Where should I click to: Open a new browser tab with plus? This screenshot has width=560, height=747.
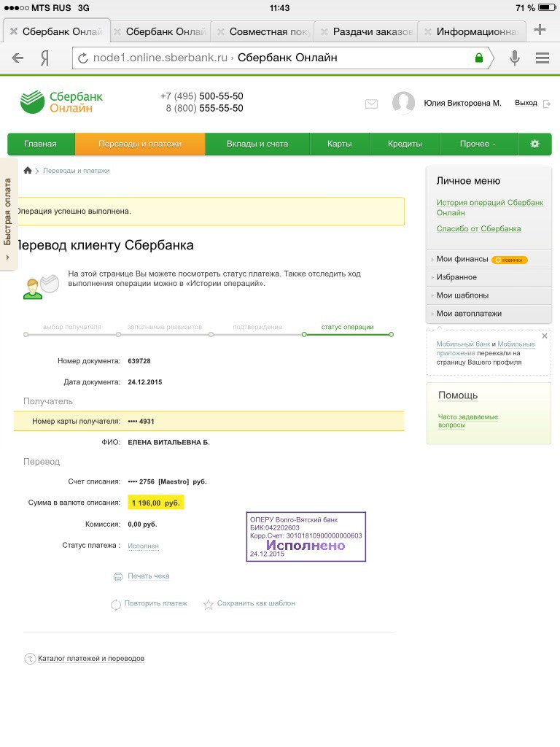(x=540, y=29)
